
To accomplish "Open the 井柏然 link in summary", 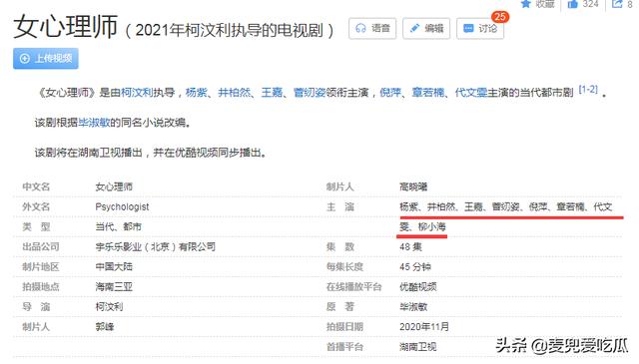I will point(235,93).
